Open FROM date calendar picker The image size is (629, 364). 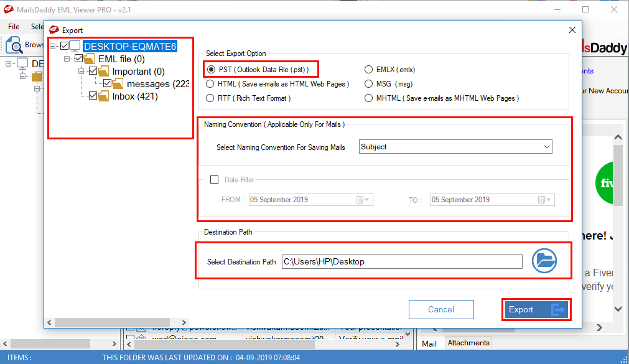click(363, 200)
